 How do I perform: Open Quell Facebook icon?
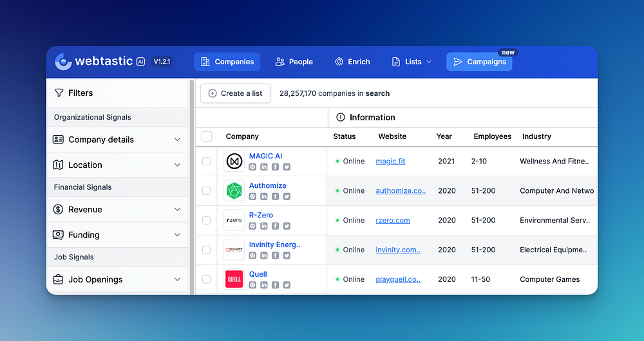[x=275, y=285]
